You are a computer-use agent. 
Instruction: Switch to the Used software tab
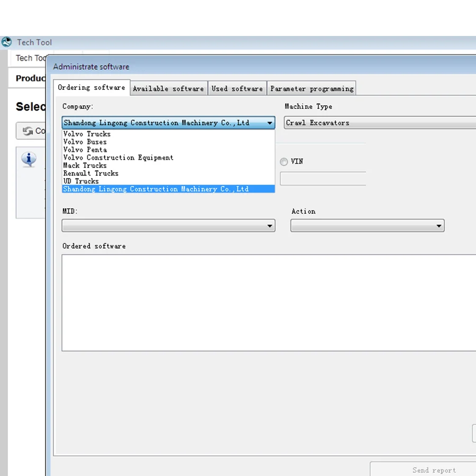pyautogui.click(x=237, y=88)
